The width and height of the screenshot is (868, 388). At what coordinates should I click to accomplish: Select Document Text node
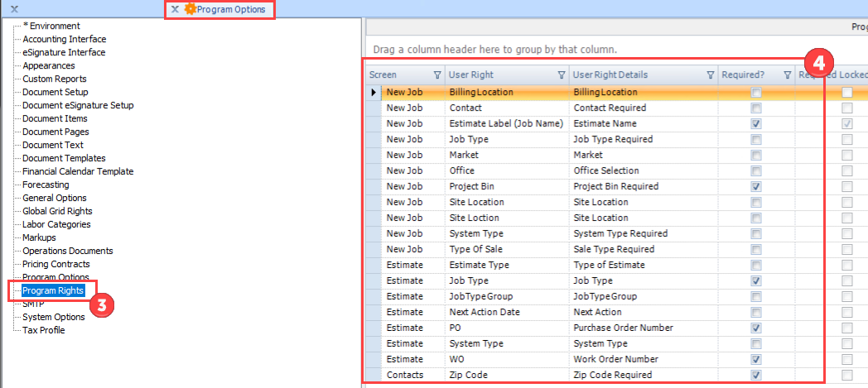coord(53,146)
